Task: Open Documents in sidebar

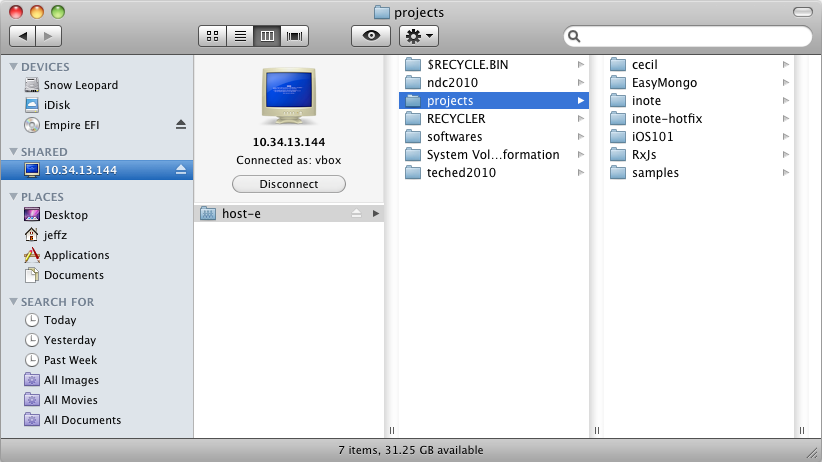Action: (x=73, y=275)
